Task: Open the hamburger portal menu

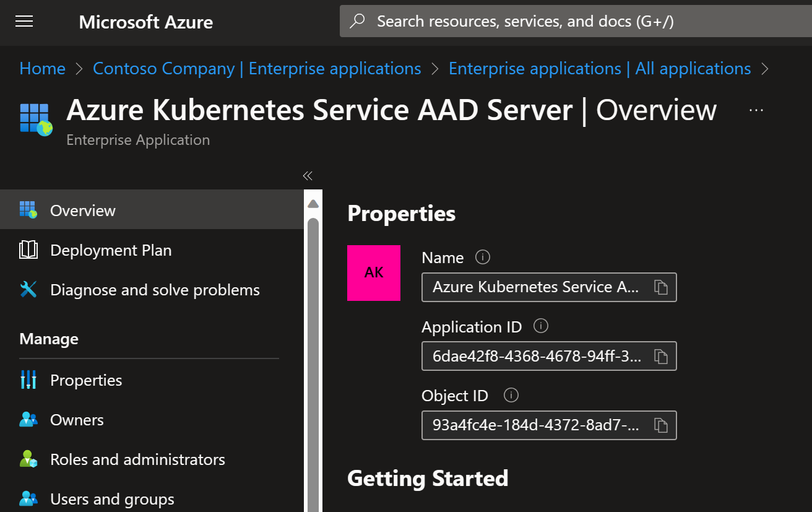Action: (24, 22)
